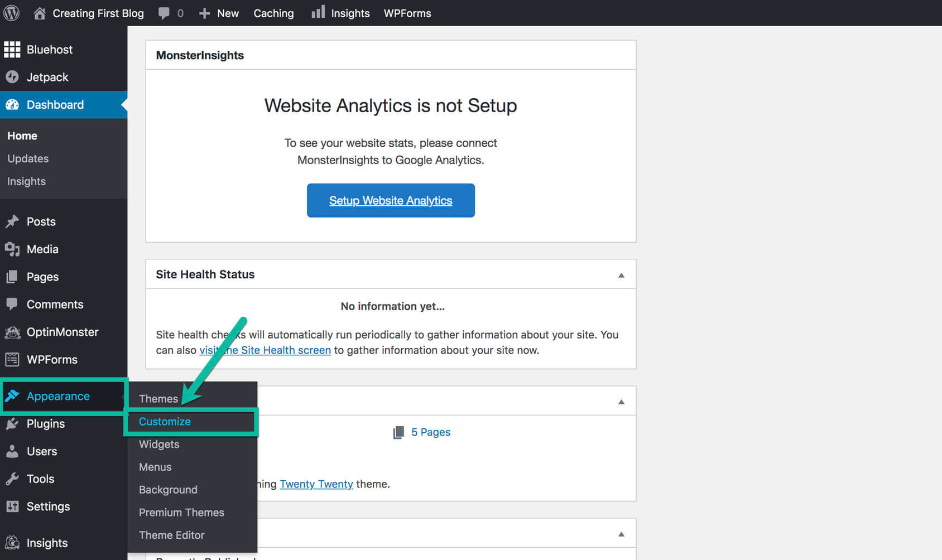Open Jetpack from its sidebar icon

point(12,77)
